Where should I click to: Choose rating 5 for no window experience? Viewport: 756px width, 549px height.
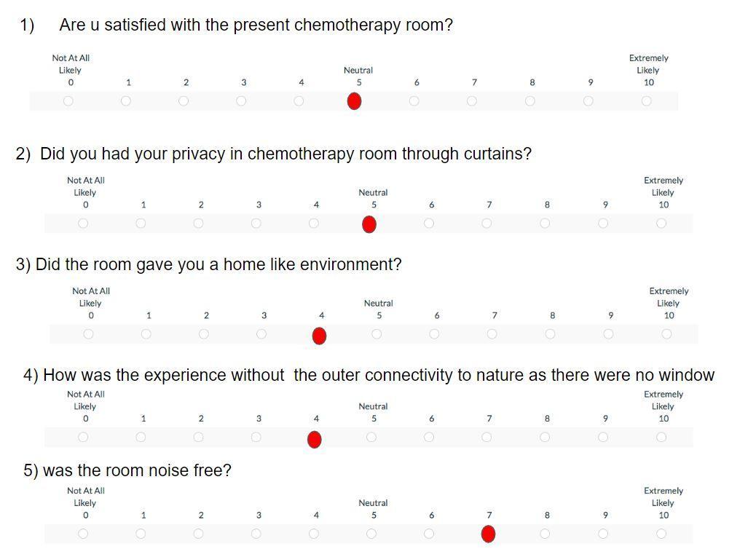371,438
